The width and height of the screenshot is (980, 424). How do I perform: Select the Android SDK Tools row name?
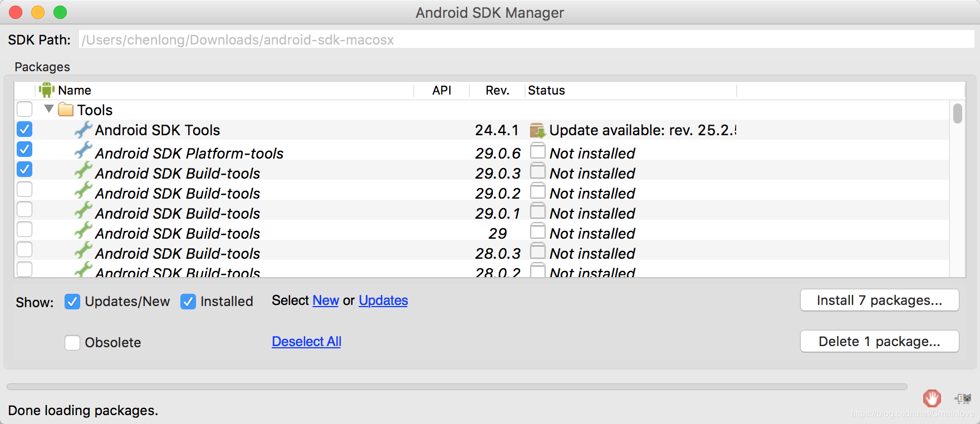(158, 130)
